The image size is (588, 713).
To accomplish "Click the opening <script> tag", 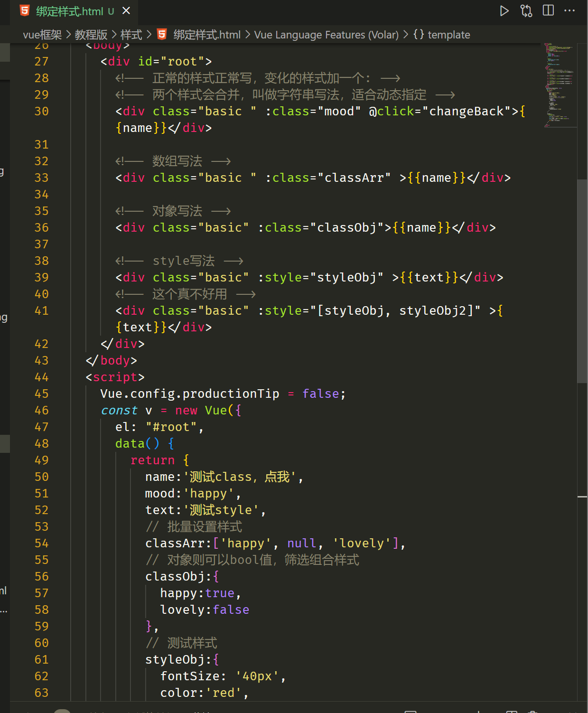I will pyautogui.click(x=115, y=377).
